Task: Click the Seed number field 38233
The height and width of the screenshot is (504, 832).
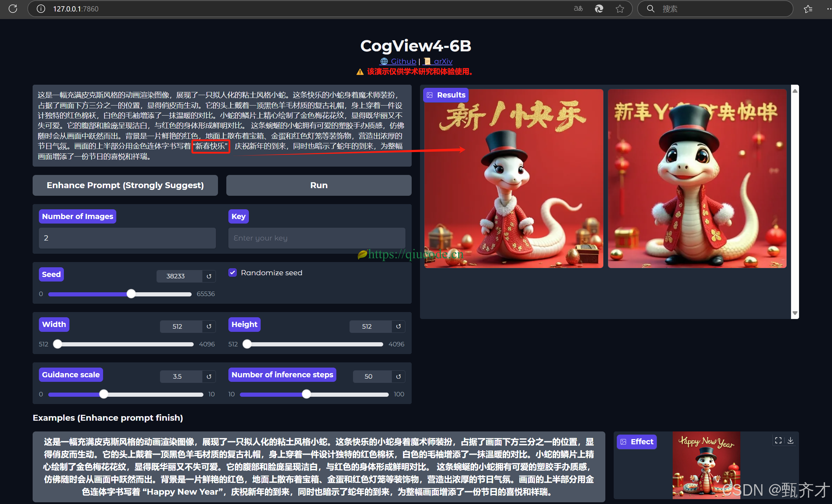Action: (x=179, y=276)
